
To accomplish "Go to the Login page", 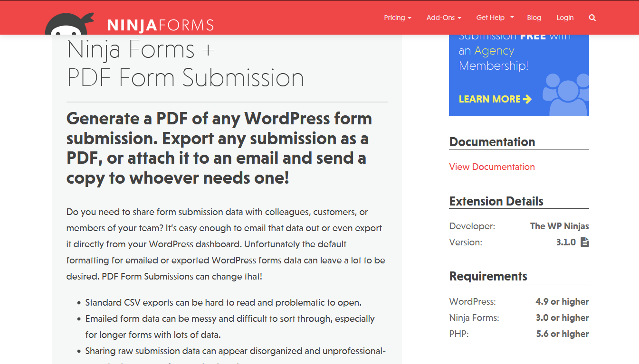I will [x=565, y=18].
